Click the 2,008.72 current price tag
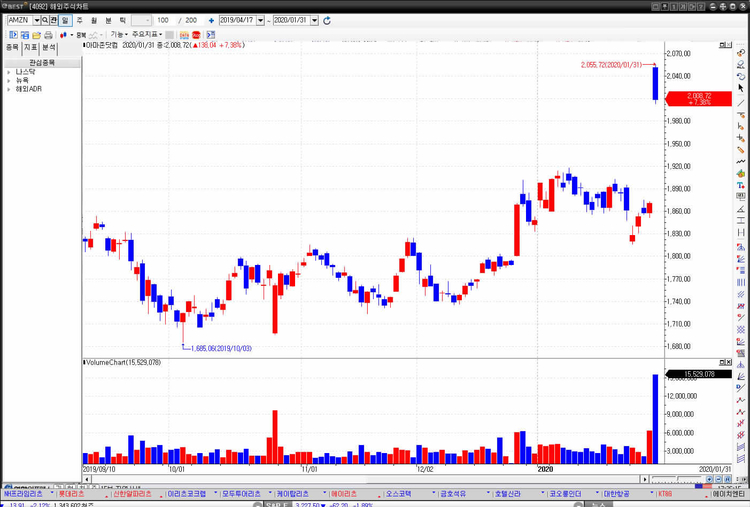The height and width of the screenshot is (507, 750). [x=699, y=99]
